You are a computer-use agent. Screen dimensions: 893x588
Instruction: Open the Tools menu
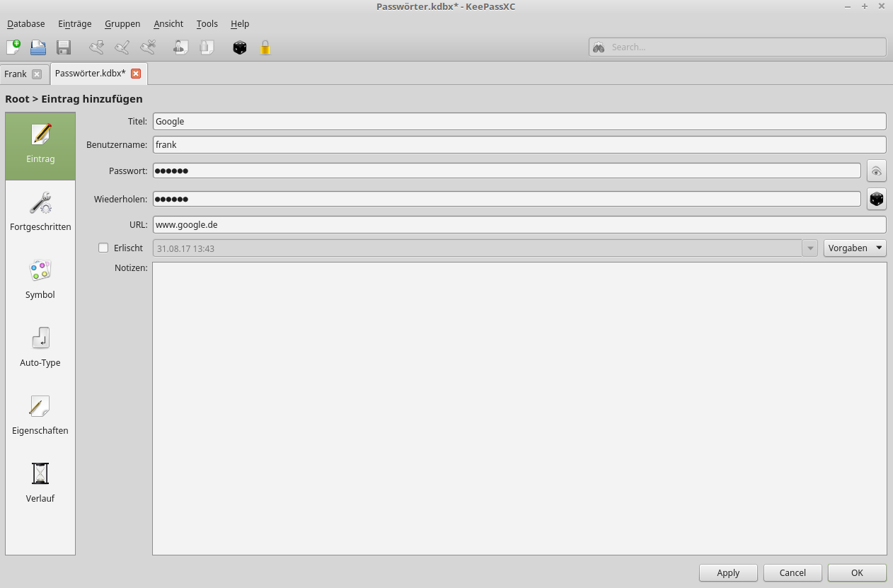[x=207, y=23]
